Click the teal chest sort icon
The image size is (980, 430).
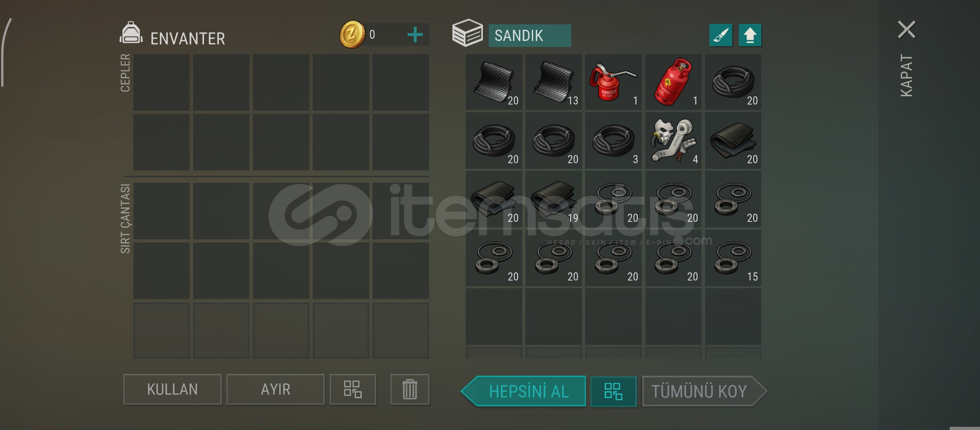pos(613,391)
